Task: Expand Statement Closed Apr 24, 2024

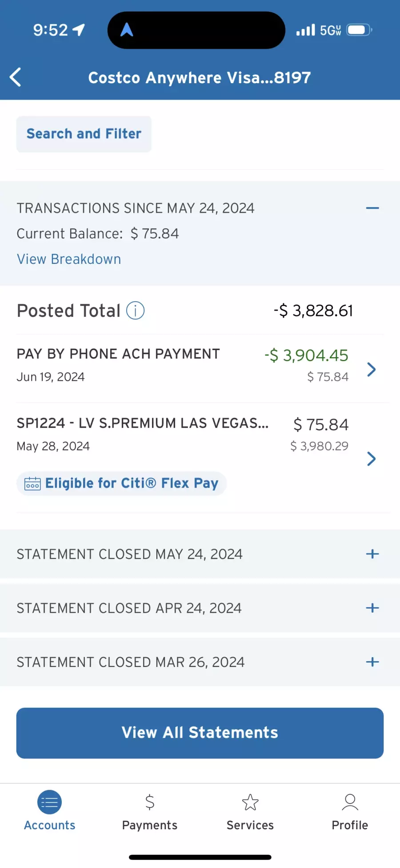Action: click(x=372, y=608)
